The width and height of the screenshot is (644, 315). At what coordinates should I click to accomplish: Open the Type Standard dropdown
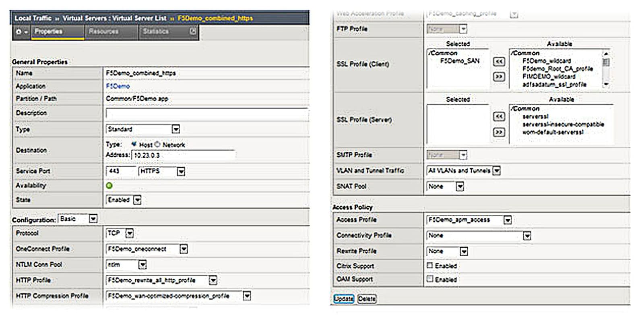(175, 129)
